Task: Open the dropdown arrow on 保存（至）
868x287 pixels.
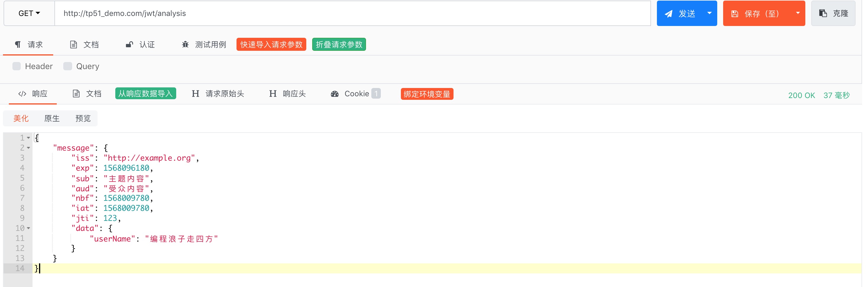Action: pyautogui.click(x=797, y=13)
